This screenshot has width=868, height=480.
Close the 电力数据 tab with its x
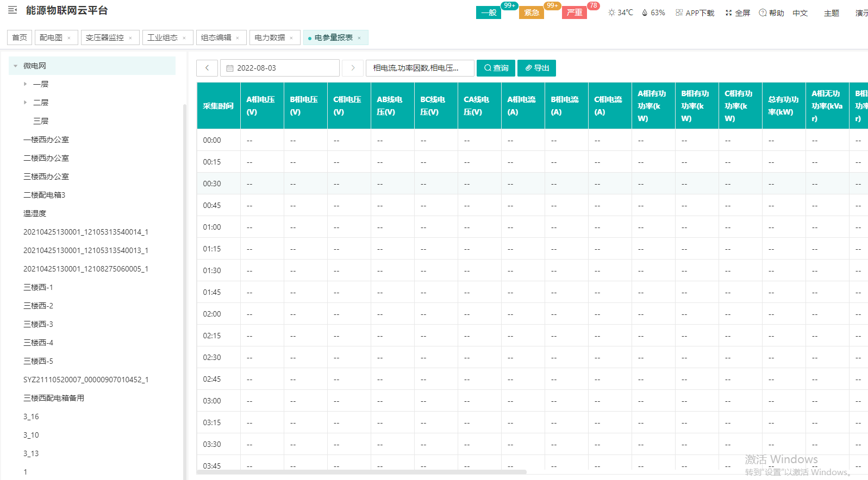[291, 38]
